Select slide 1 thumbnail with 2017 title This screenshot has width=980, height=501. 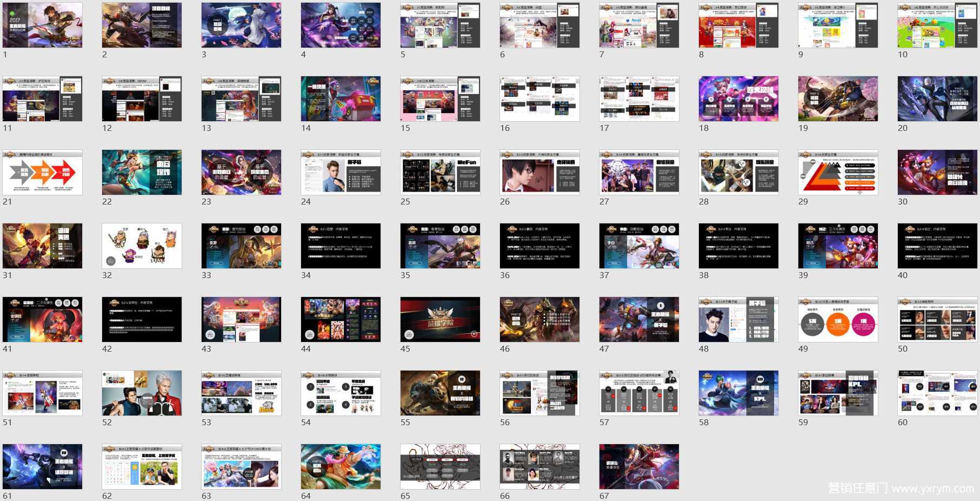pyautogui.click(x=42, y=25)
